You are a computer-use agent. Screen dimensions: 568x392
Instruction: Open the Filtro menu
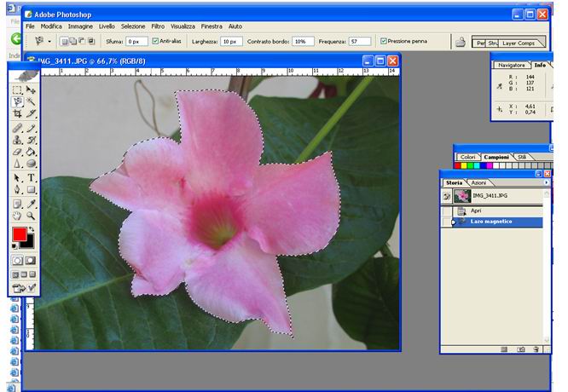click(x=158, y=26)
